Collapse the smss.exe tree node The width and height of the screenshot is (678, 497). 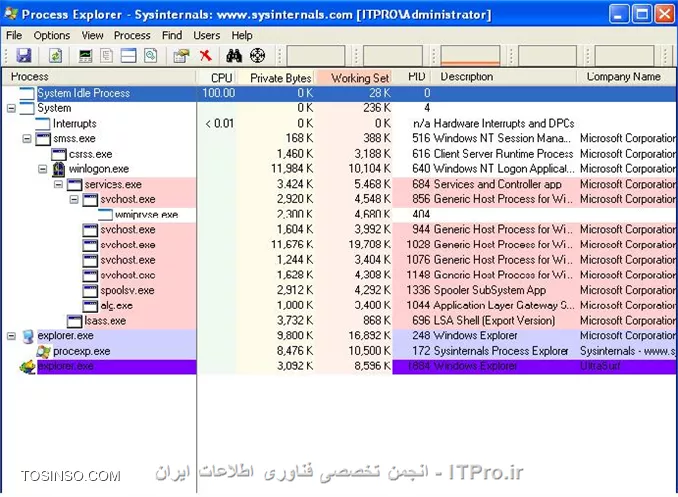tap(27, 139)
